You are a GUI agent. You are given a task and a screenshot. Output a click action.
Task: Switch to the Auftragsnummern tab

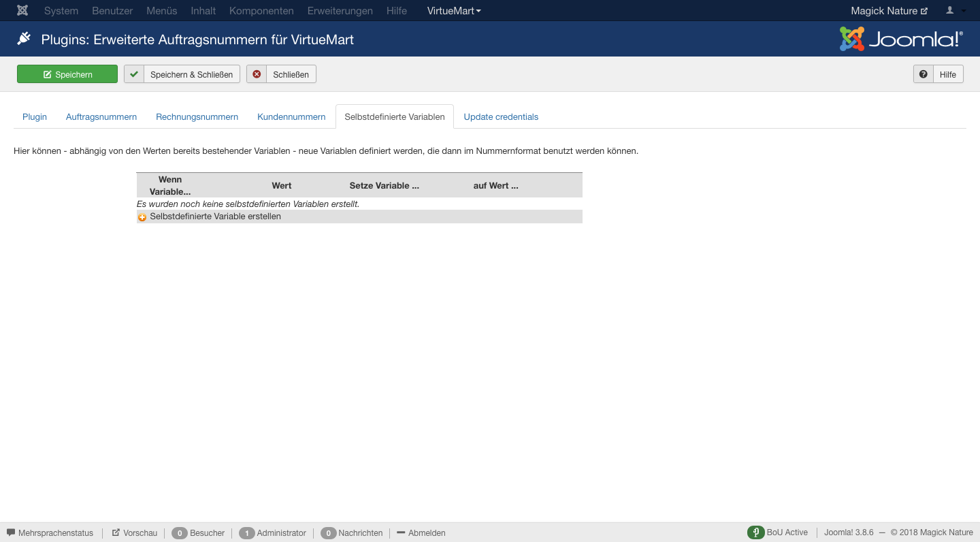pos(101,116)
